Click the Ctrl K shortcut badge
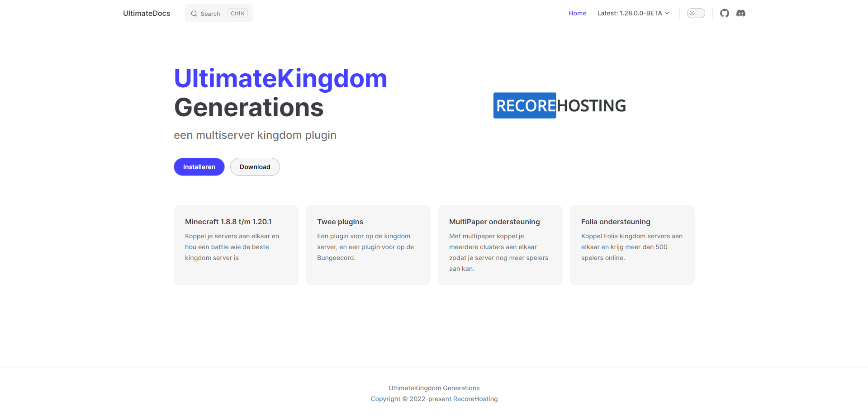Viewport: 868px width, 416px height. (x=237, y=14)
